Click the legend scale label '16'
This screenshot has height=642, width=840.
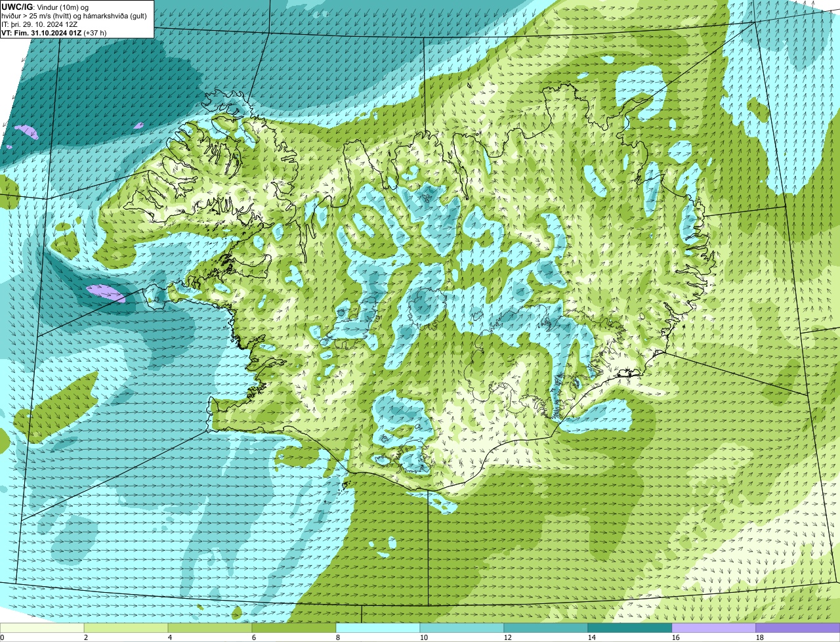676,637
